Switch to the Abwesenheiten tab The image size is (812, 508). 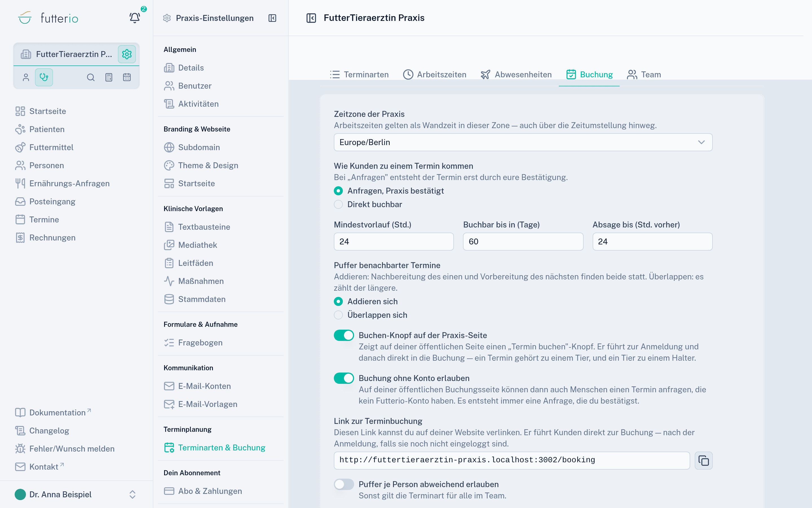click(x=516, y=75)
